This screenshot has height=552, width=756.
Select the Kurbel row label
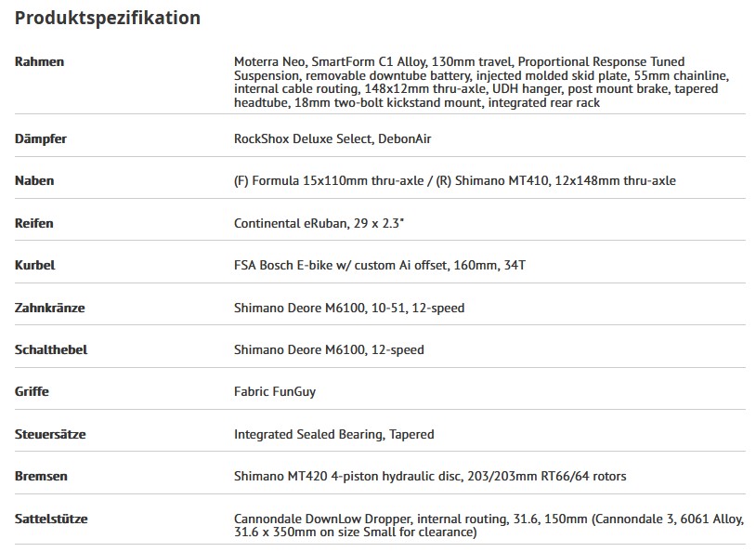[34, 266]
